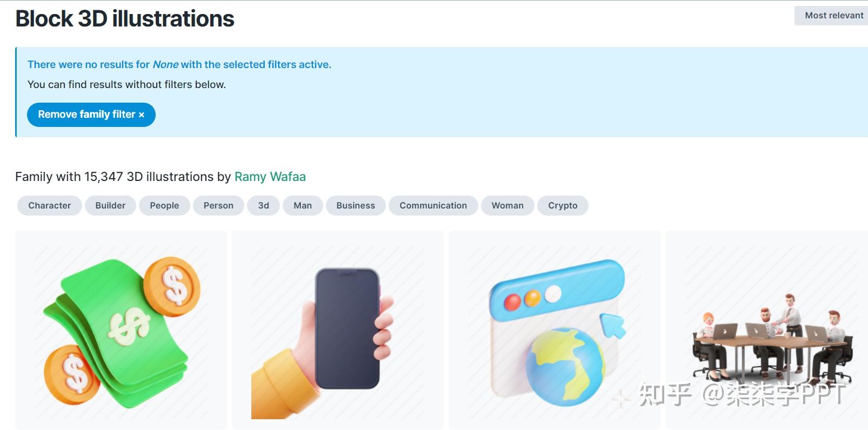Filter by the People tag
The height and width of the screenshot is (430, 868).
pos(164,205)
